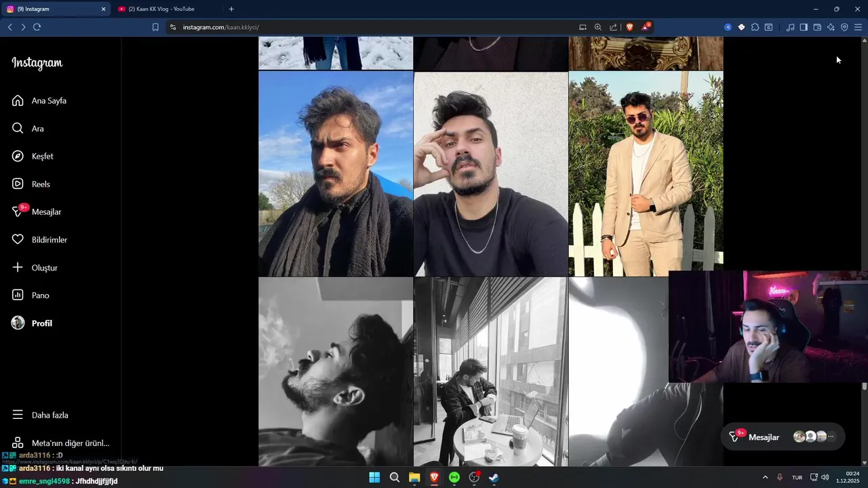Viewport: 868px width, 488px height.
Task: Open photo of man in beige suit
Action: [x=646, y=174]
